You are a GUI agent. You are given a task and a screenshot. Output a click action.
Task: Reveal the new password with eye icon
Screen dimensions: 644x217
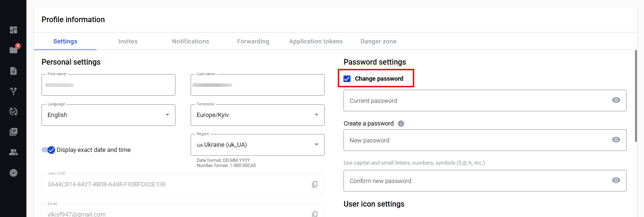(616, 140)
